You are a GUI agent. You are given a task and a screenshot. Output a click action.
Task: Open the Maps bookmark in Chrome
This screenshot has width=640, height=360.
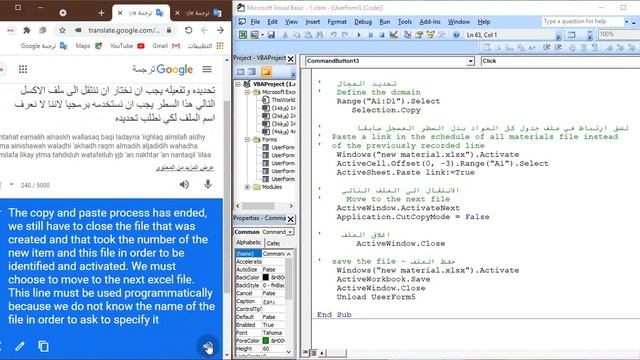89,46
